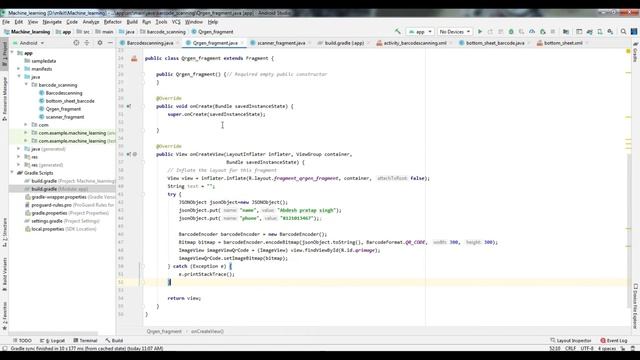This screenshot has height=360, width=640.
Task: Select bottom_sheet_barcode in project tree
Action: pos(70,101)
